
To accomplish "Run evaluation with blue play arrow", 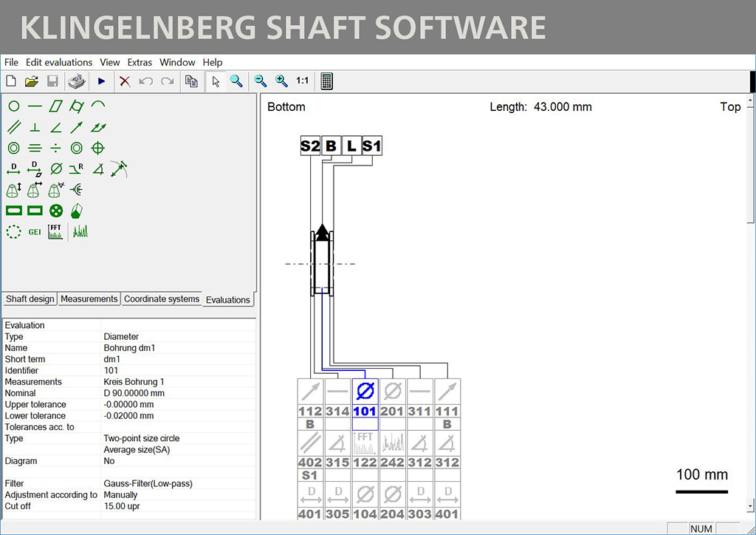I will tap(101, 81).
